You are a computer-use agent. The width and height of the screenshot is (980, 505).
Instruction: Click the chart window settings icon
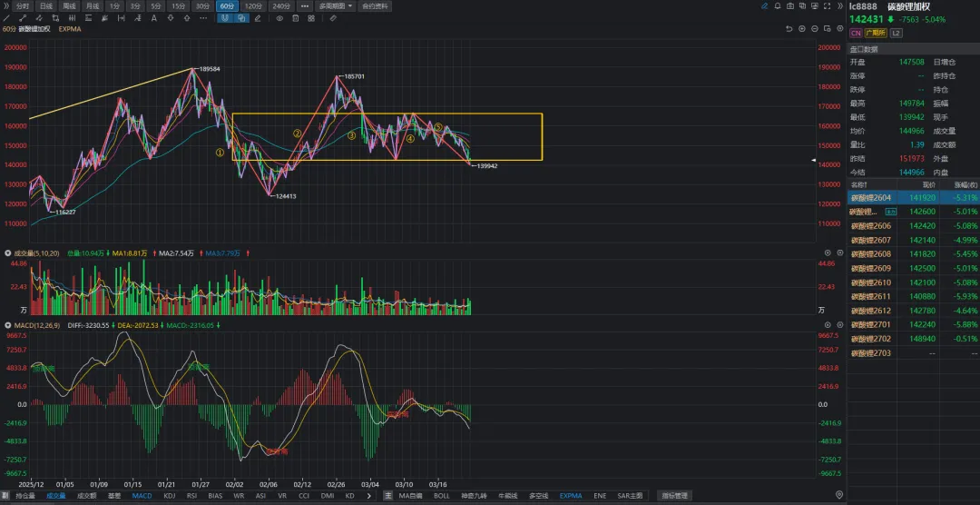827,29
